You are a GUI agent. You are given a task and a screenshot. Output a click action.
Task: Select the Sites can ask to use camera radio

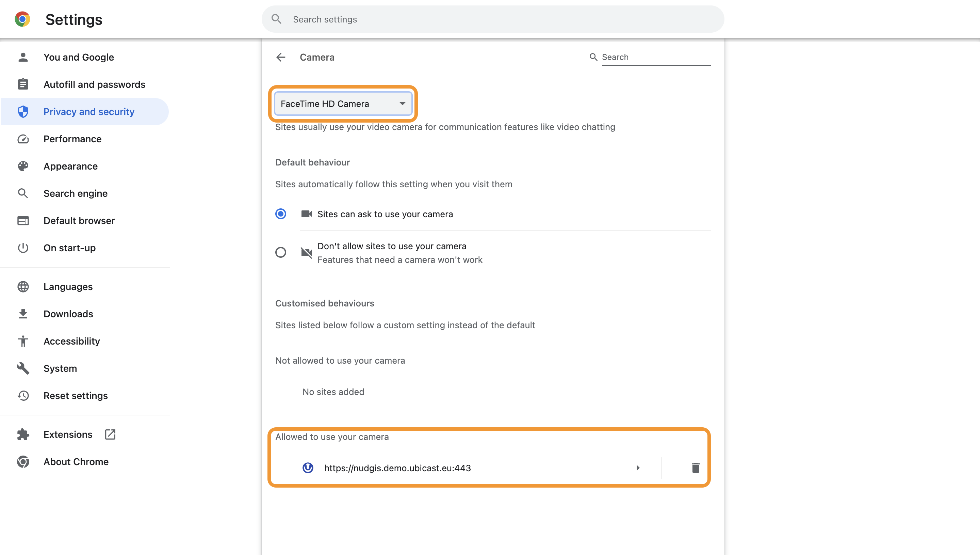pyautogui.click(x=281, y=214)
